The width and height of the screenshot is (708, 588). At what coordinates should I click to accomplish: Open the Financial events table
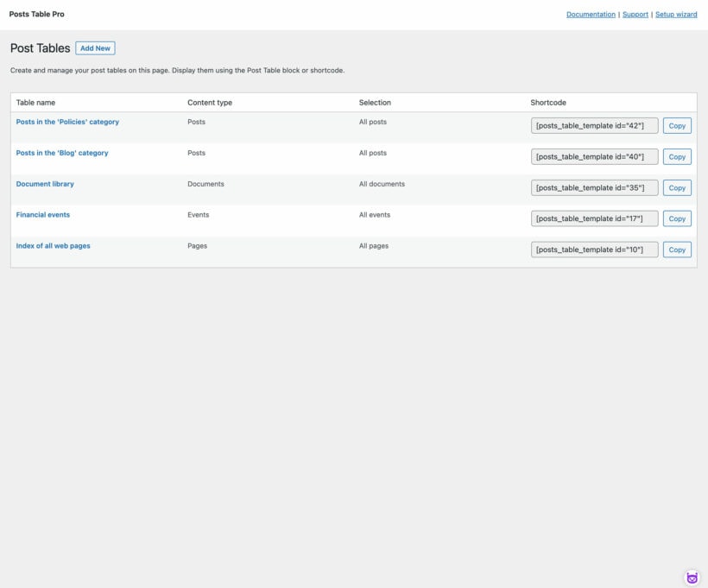[41, 215]
